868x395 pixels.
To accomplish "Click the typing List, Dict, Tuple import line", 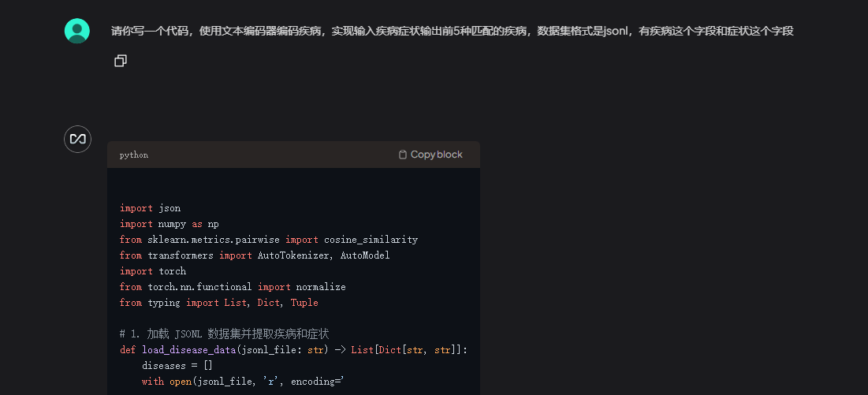I will point(218,303).
